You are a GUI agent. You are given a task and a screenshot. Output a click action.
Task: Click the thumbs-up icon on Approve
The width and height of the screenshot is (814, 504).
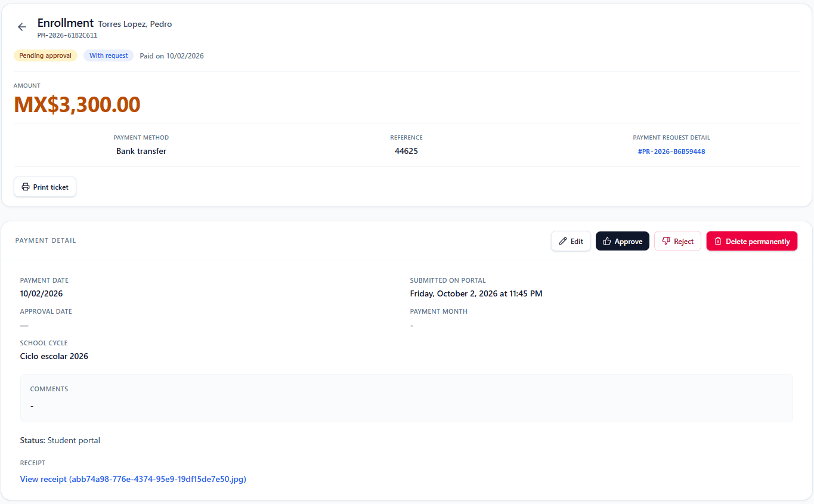pos(607,241)
